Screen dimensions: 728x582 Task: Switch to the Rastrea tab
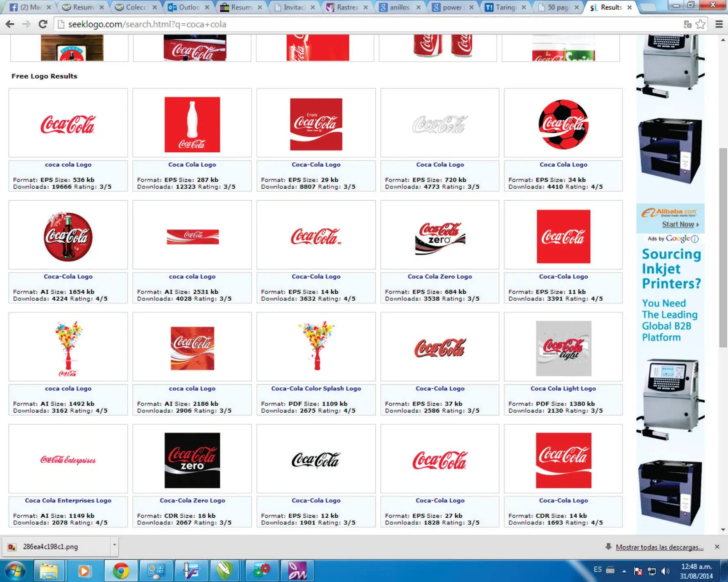pos(347,7)
